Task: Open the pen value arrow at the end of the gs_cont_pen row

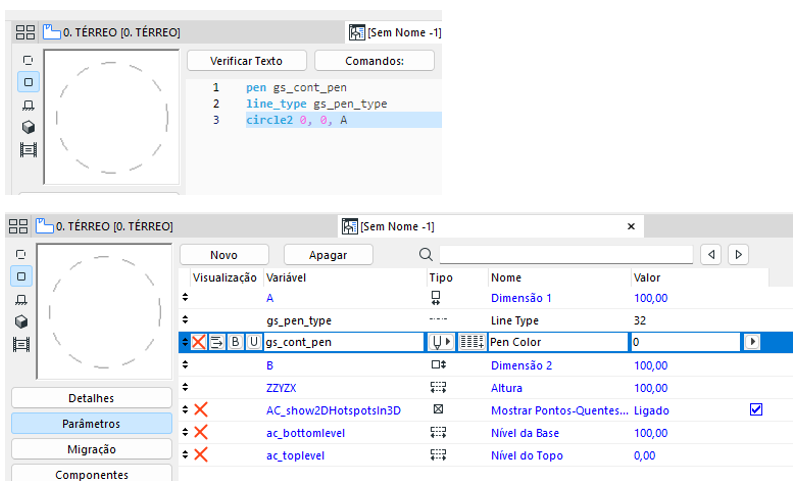Action: click(752, 342)
